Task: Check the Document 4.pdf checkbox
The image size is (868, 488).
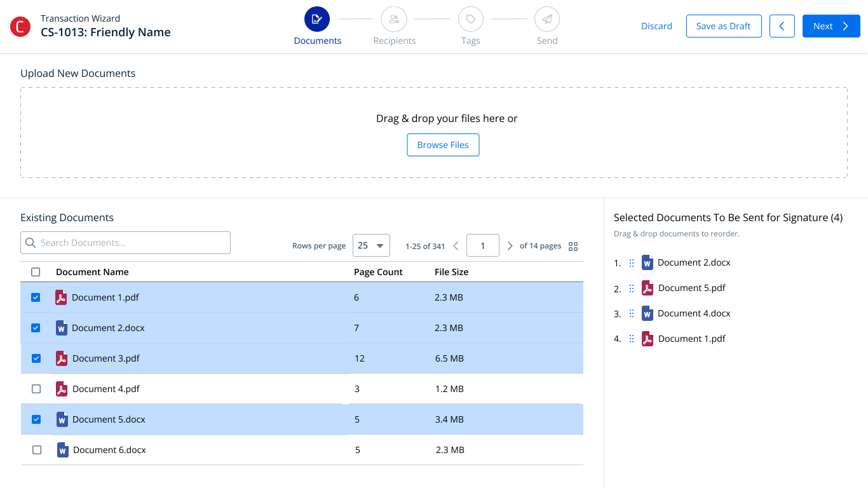Action: click(x=36, y=389)
